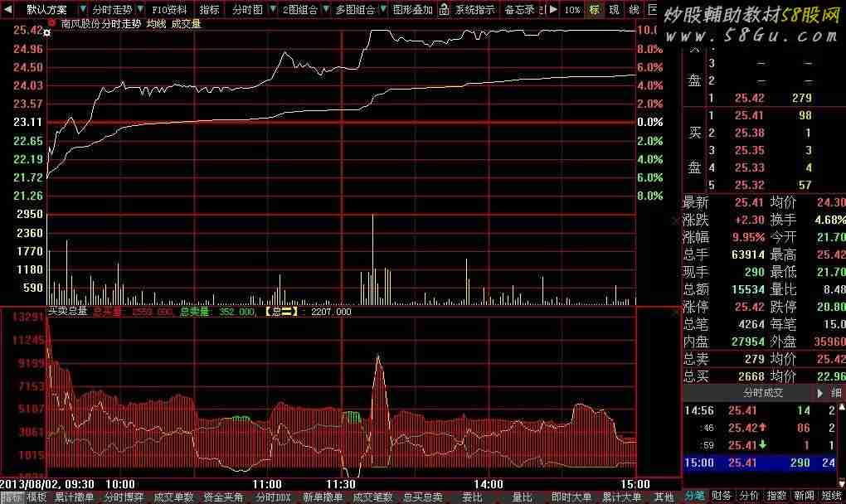846x504 pixels.
Task: Open the 指标 indicators button
Action: coord(209,10)
